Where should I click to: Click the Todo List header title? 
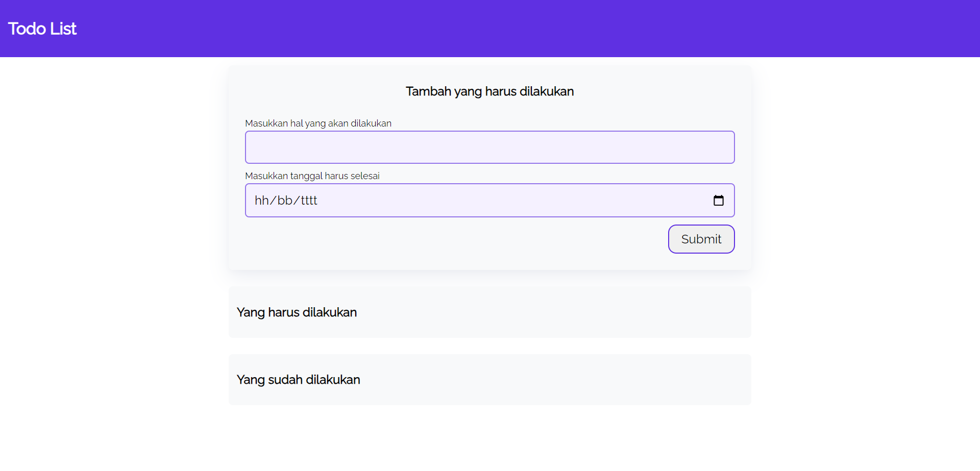tap(42, 29)
